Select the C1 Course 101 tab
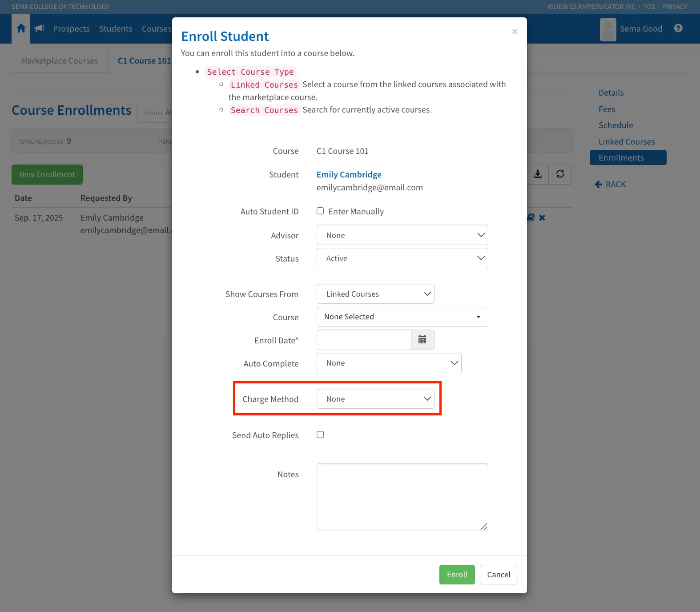The width and height of the screenshot is (700, 612). [x=144, y=60]
